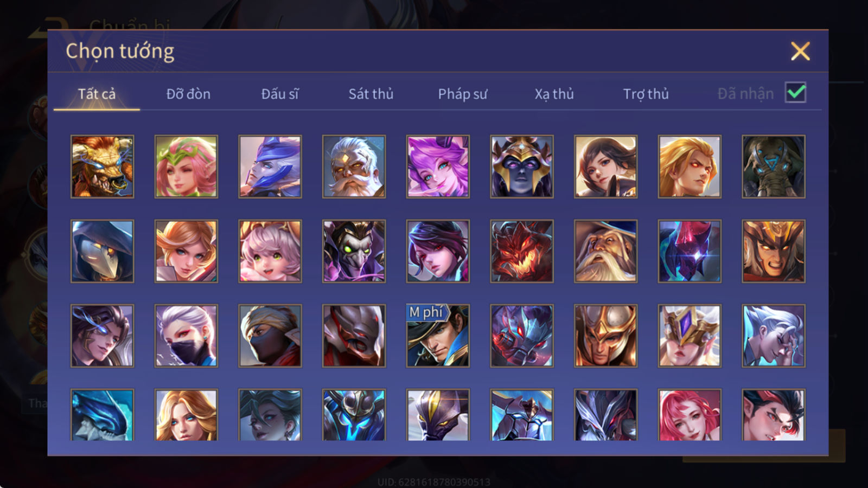This screenshot has width=868, height=488.
Task: Close the Chọn tướng dialog
Action: (x=800, y=52)
